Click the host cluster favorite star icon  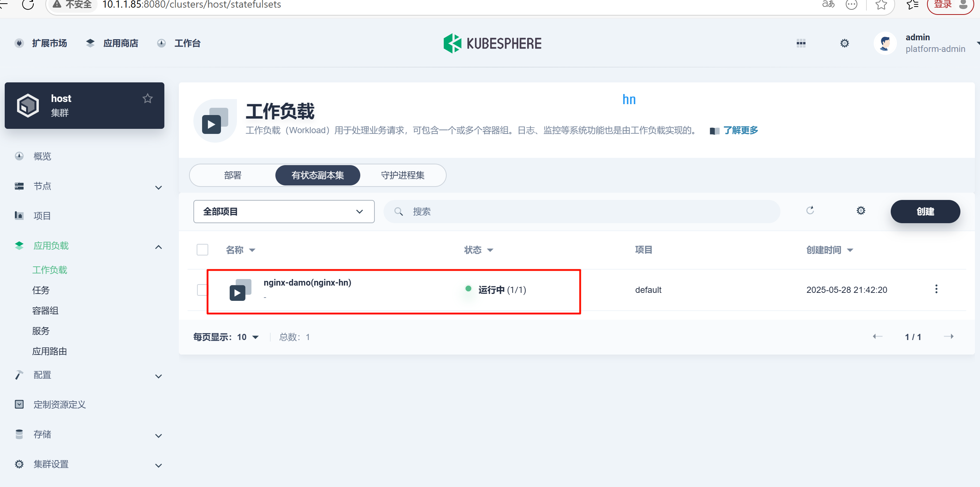pyautogui.click(x=148, y=99)
